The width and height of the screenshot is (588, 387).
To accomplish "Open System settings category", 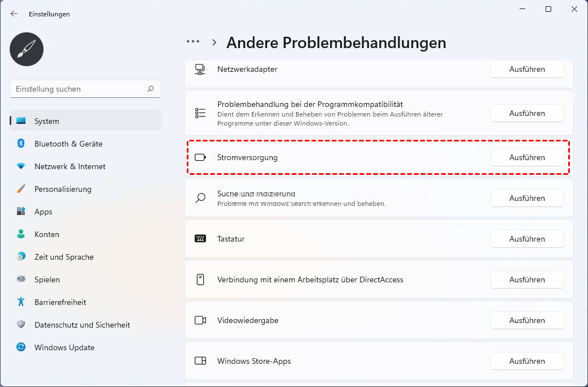I will [x=85, y=121].
